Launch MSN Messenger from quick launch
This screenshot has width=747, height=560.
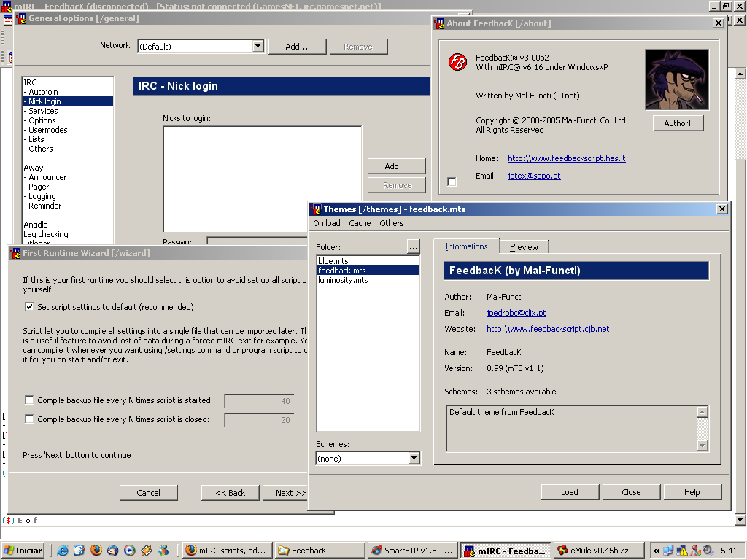[163, 551]
